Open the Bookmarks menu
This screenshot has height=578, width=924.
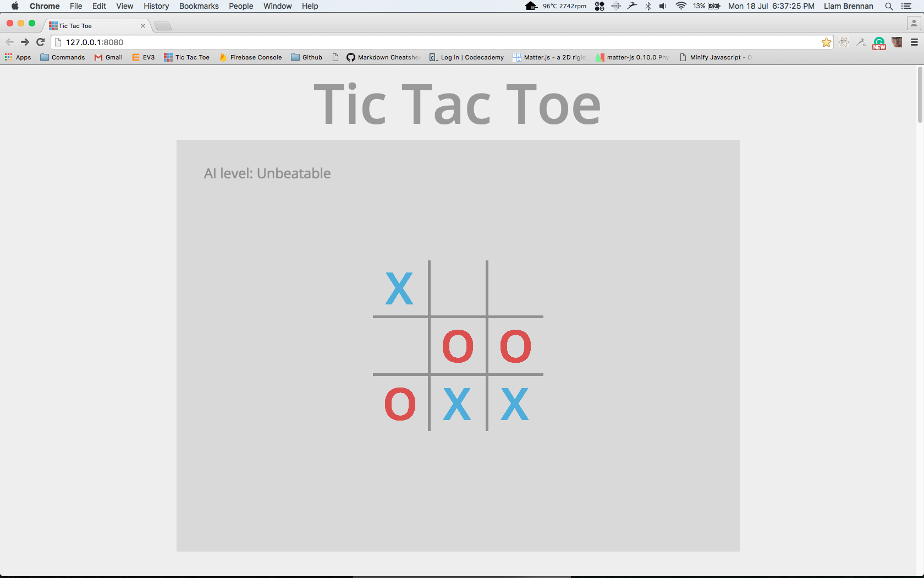[199, 6]
